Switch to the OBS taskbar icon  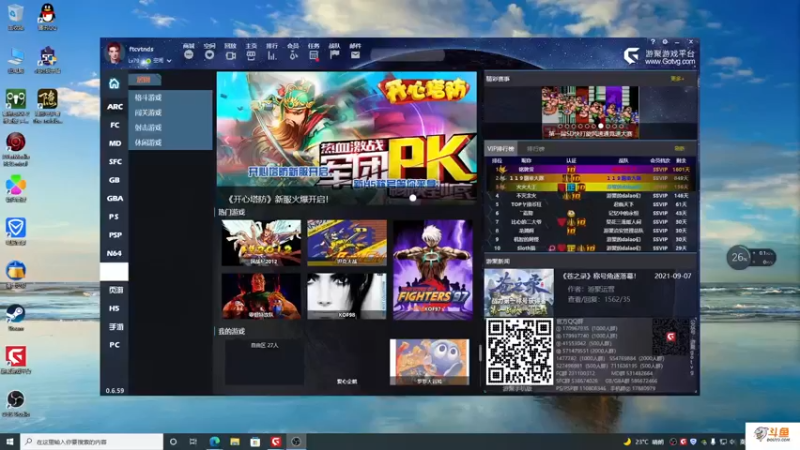[296, 442]
